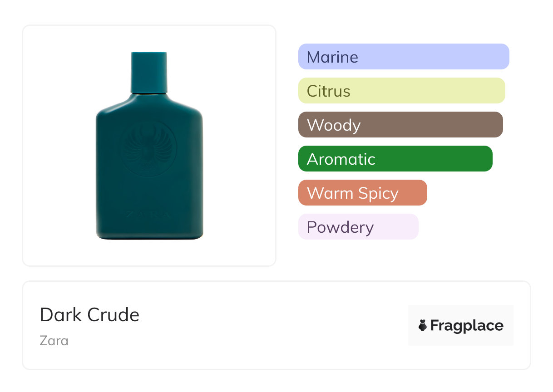
Task: Open the Zara brand name under the title
Action: 54,340
